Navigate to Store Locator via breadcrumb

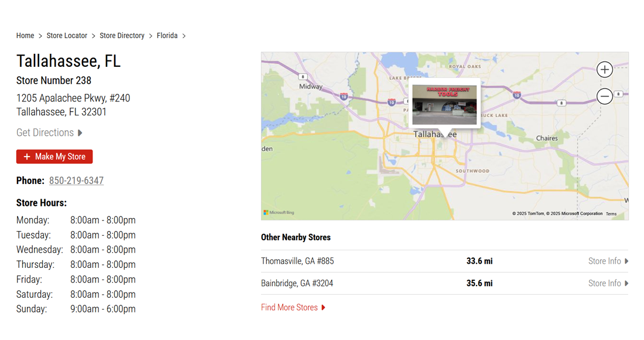pyautogui.click(x=67, y=35)
